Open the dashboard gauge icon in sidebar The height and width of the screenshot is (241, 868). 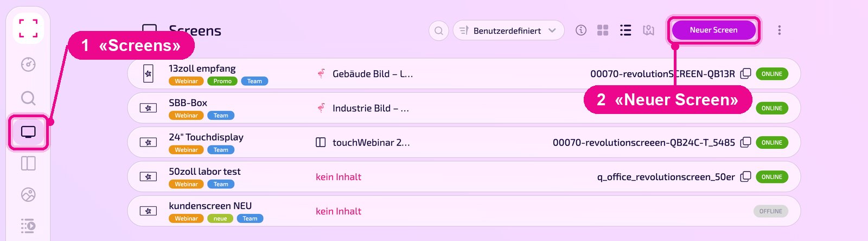pyautogui.click(x=28, y=65)
